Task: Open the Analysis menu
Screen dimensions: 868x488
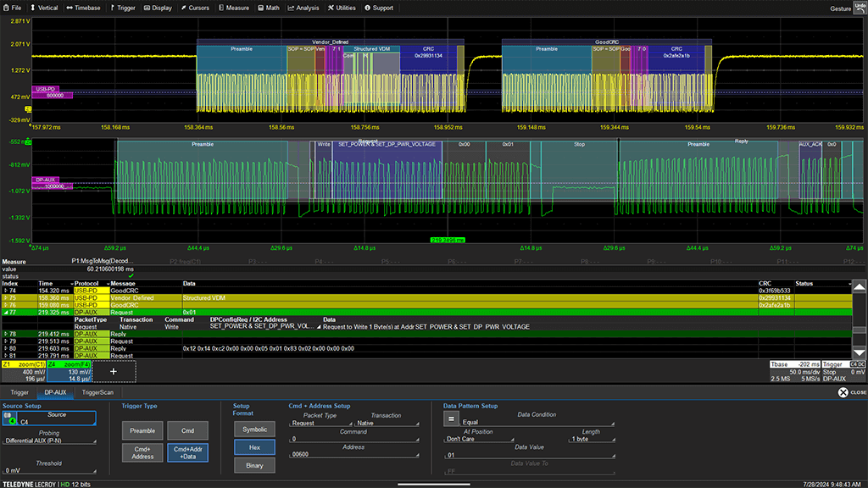Action: point(303,8)
